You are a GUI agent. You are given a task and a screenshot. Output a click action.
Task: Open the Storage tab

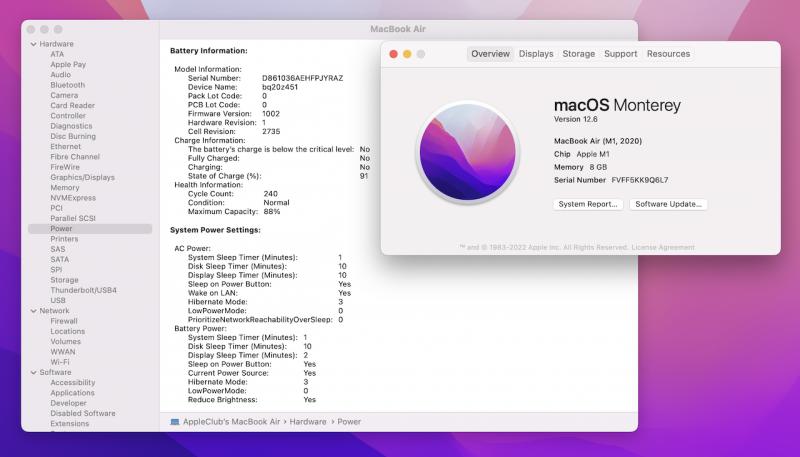(579, 54)
